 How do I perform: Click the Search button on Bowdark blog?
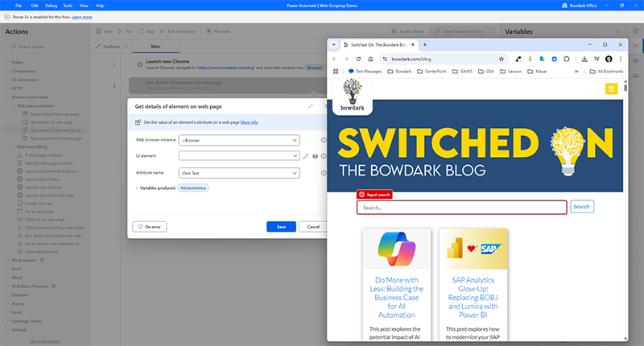click(581, 207)
